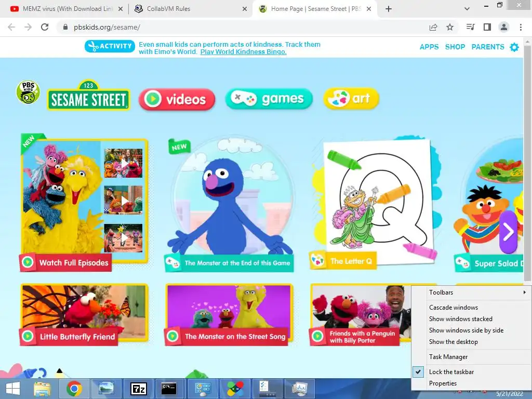
Task: Open the videos section button
Action: tap(177, 99)
